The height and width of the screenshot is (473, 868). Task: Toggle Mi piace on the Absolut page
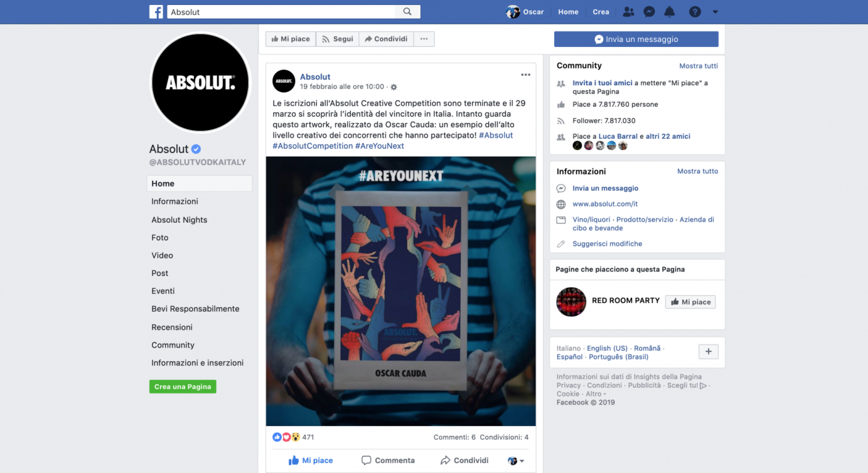pos(291,39)
